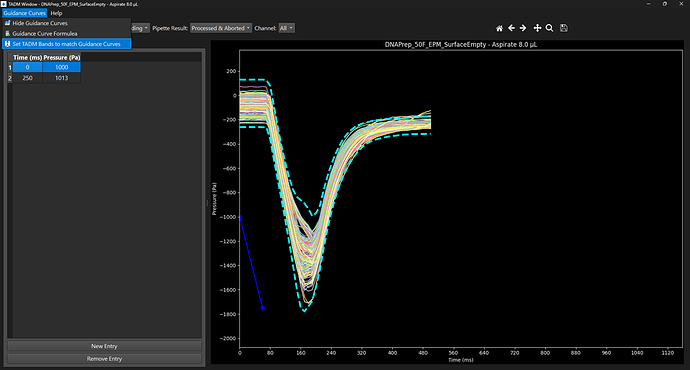The image size is (690, 370).
Task: Go forward to next plot view
Action: [x=523, y=28]
